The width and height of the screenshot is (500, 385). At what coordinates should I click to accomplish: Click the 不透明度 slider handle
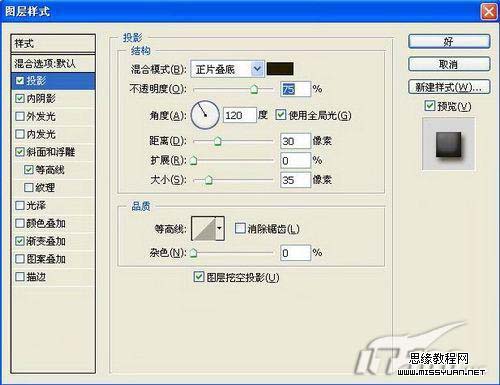coord(254,89)
